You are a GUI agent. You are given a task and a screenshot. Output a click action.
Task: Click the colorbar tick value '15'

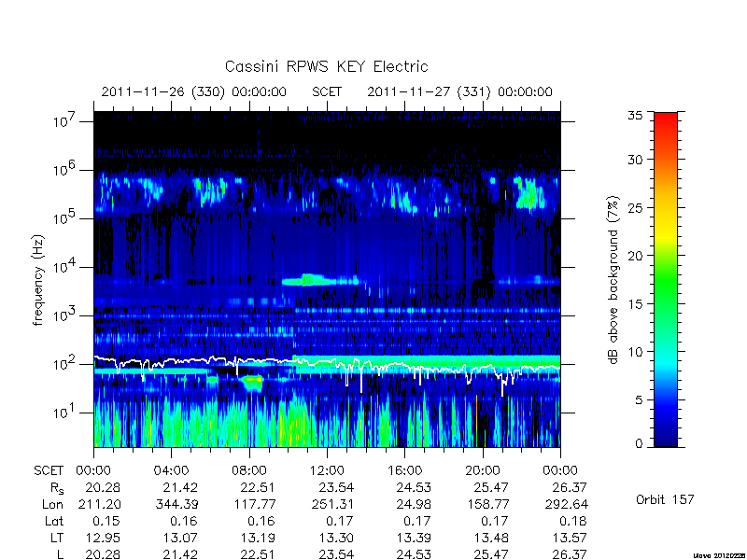click(635, 304)
